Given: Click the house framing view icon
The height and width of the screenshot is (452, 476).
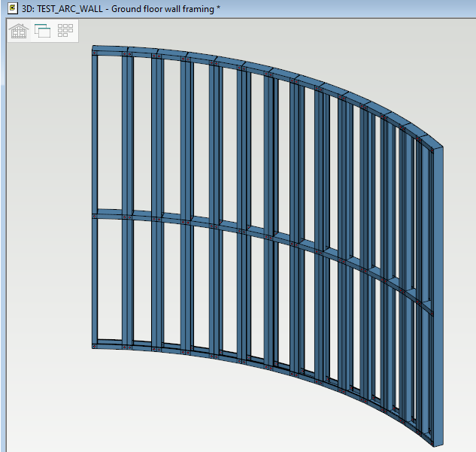Looking at the screenshot, I should click(x=19, y=31).
